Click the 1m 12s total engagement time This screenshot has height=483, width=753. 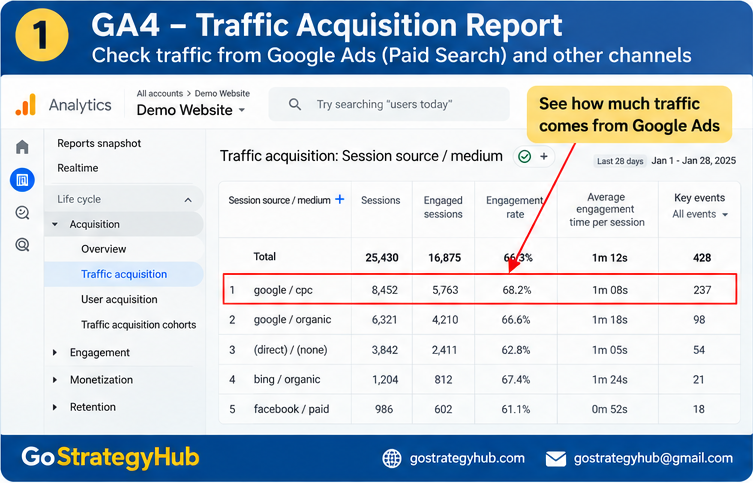point(610,258)
